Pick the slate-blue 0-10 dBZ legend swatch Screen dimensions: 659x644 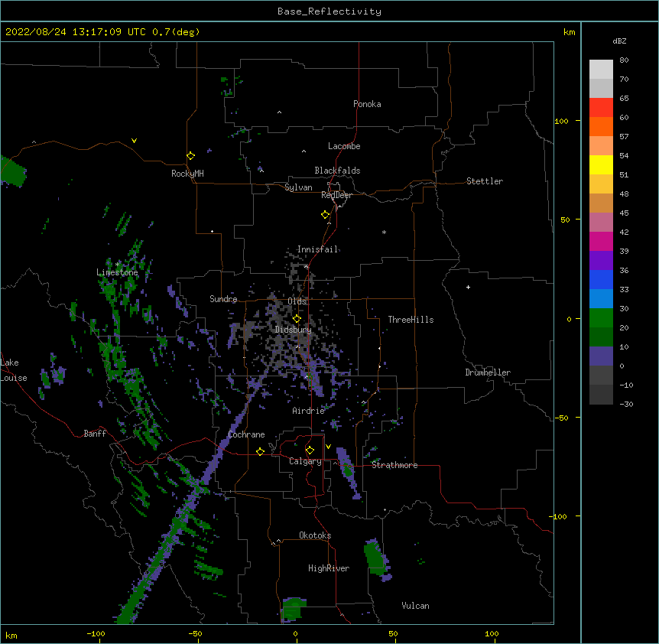tap(601, 356)
